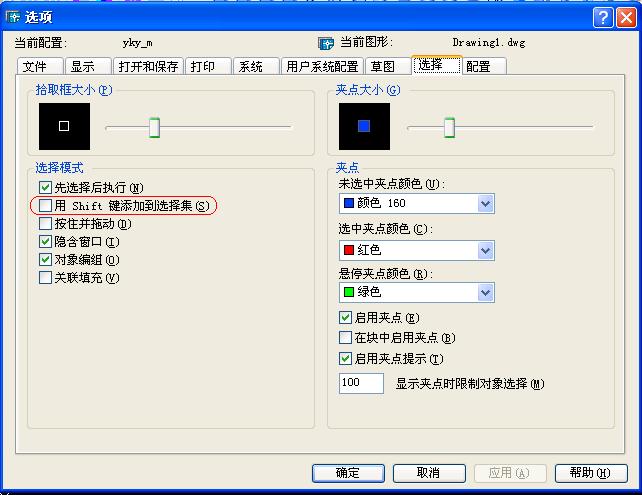Viewport: 642px width, 495px height.
Task: Enable 在块中启用夹点 (B) checkbox
Action: pyautogui.click(x=345, y=338)
